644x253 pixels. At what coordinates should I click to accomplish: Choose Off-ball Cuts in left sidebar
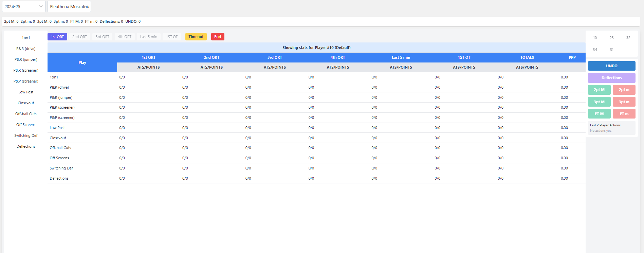[x=26, y=114]
